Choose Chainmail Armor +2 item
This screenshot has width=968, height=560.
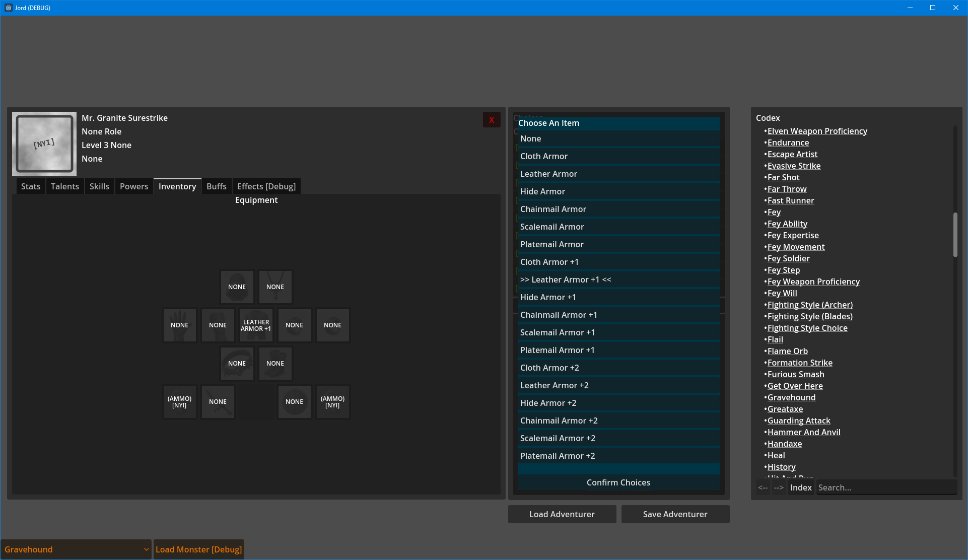point(618,421)
